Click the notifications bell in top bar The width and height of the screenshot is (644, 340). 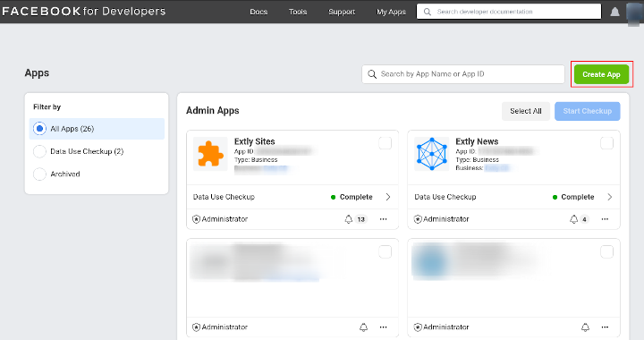[x=614, y=12]
